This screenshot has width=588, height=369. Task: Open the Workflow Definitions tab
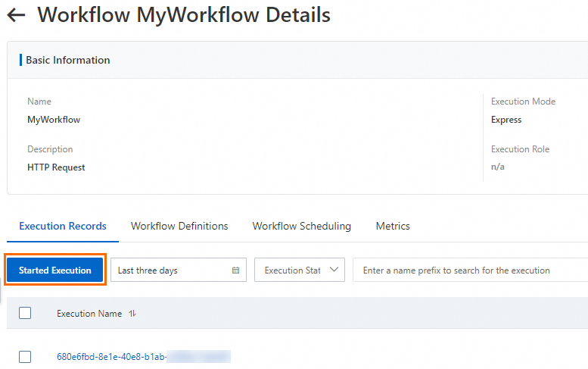pyautogui.click(x=179, y=226)
